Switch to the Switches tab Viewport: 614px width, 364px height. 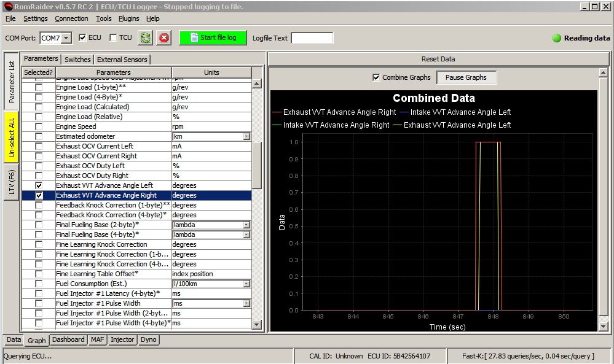77,60
